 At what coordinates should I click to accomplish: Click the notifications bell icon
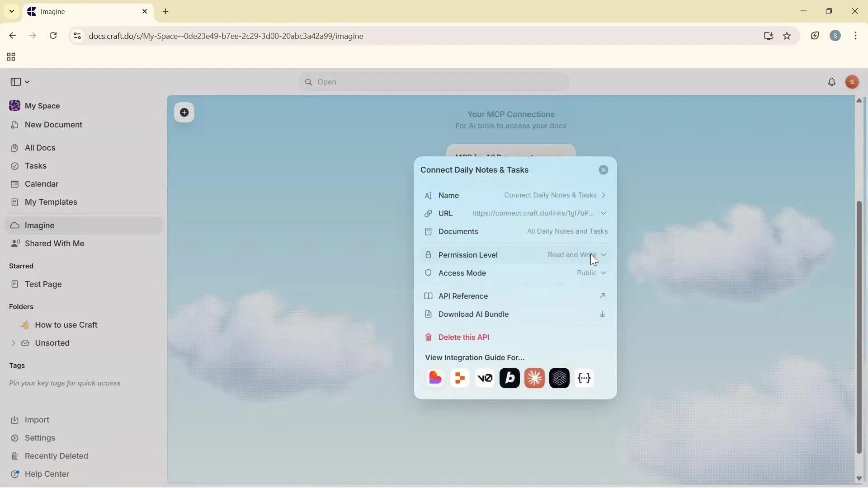point(832,82)
